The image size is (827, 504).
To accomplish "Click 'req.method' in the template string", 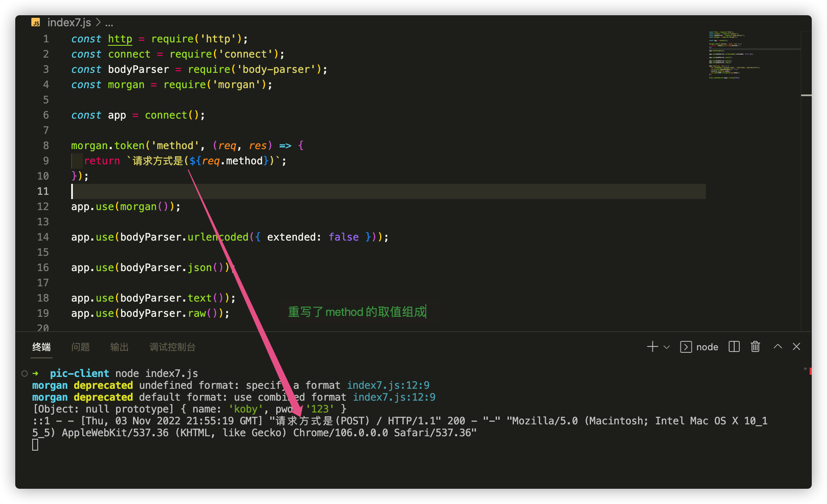I will click(x=232, y=161).
